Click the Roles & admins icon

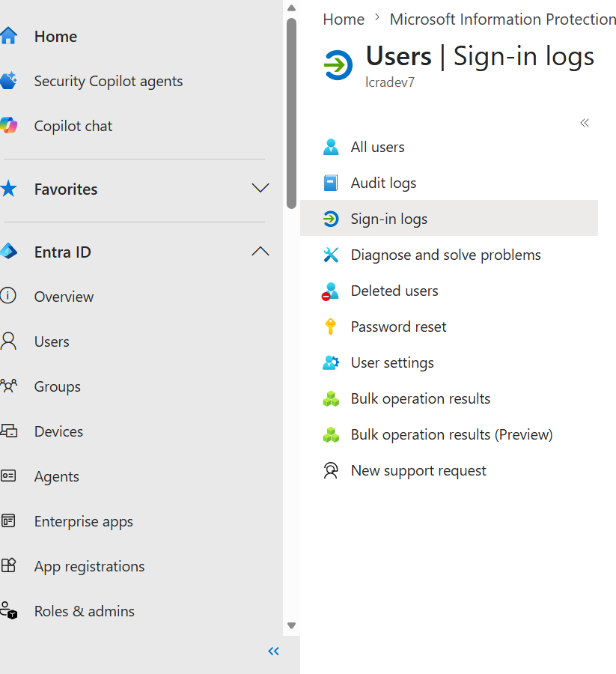[8, 610]
